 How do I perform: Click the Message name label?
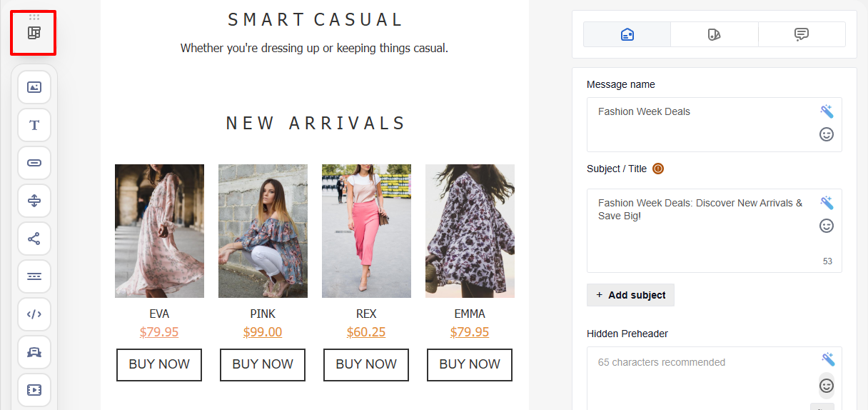621,84
